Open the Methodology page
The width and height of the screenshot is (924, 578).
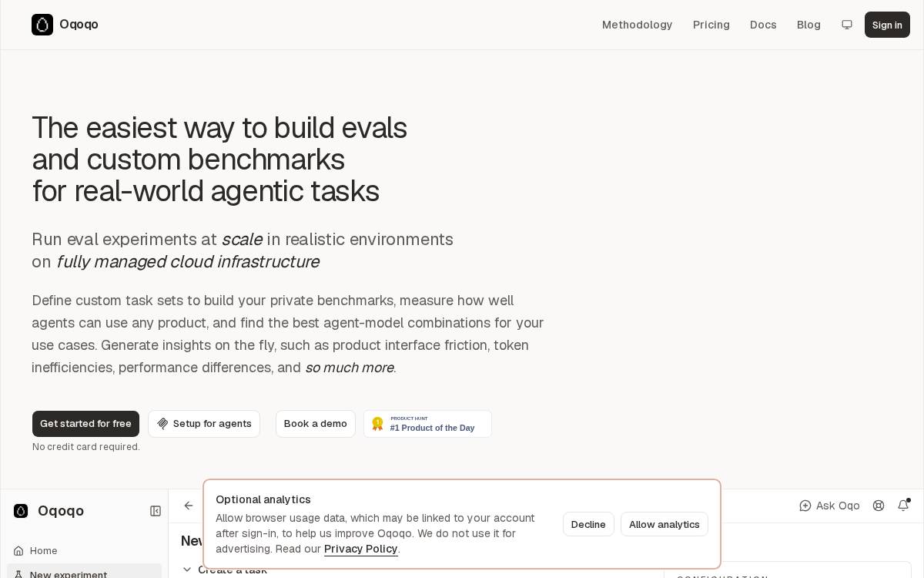(x=637, y=25)
